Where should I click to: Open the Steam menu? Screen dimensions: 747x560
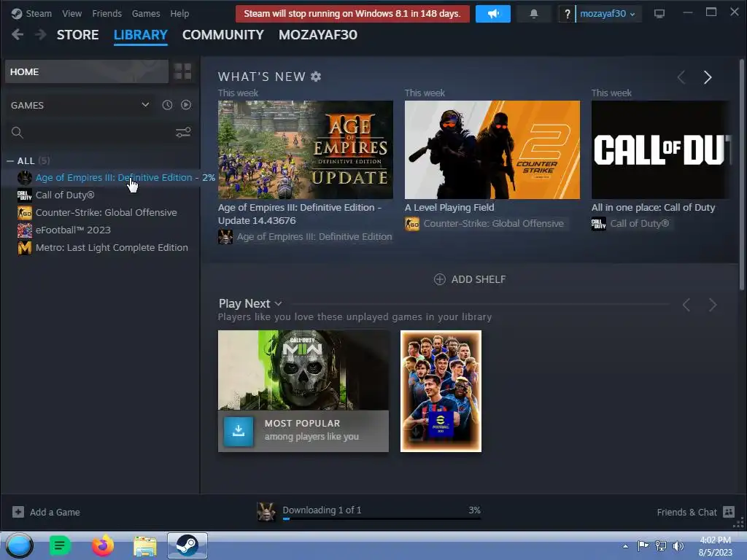coord(32,13)
